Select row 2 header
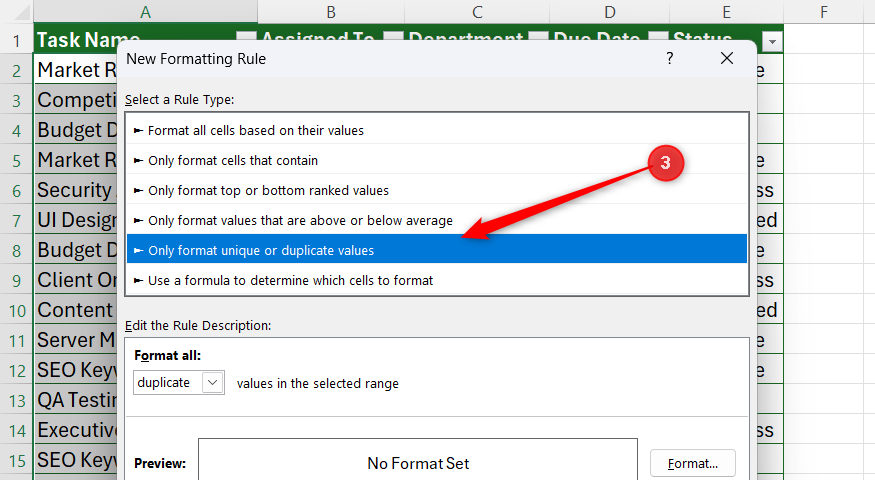The width and height of the screenshot is (875, 480). [x=17, y=70]
